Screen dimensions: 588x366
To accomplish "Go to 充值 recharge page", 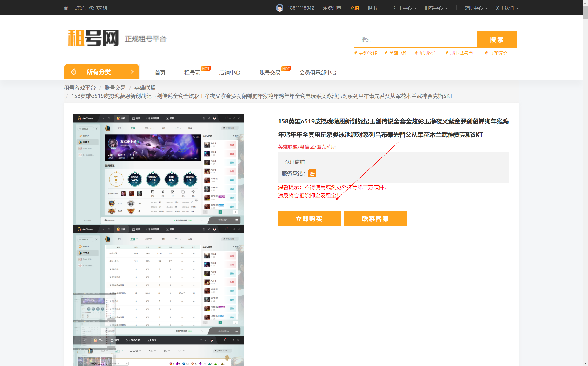I will [354, 8].
